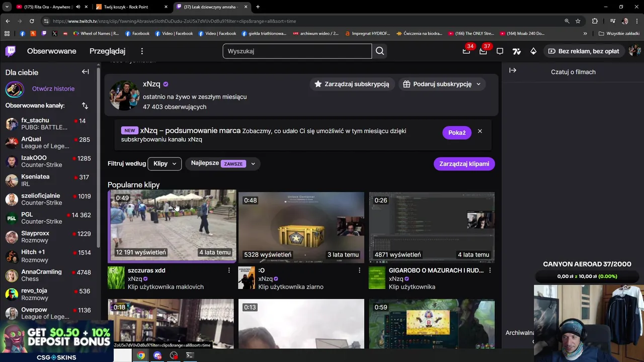Open the xNzq channel name link
Image resolution: width=644 pixels, height=362 pixels.
coord(151,84)
